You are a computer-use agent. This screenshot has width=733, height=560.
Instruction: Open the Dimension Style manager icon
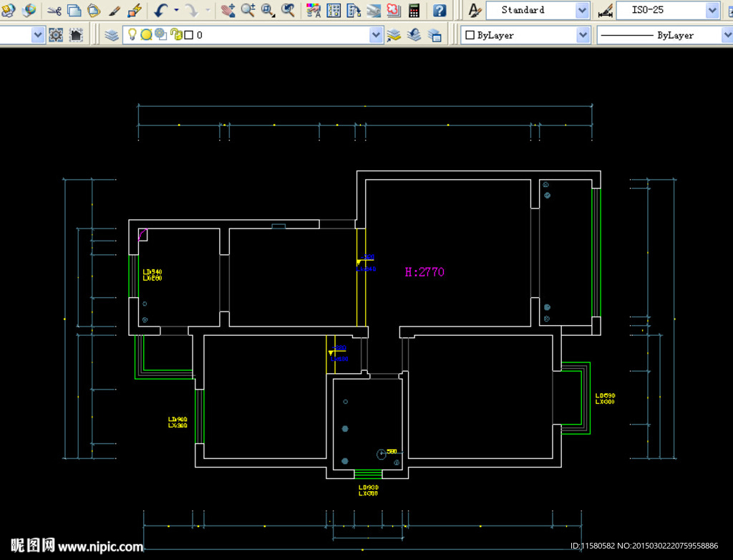[x=606, y=11]
